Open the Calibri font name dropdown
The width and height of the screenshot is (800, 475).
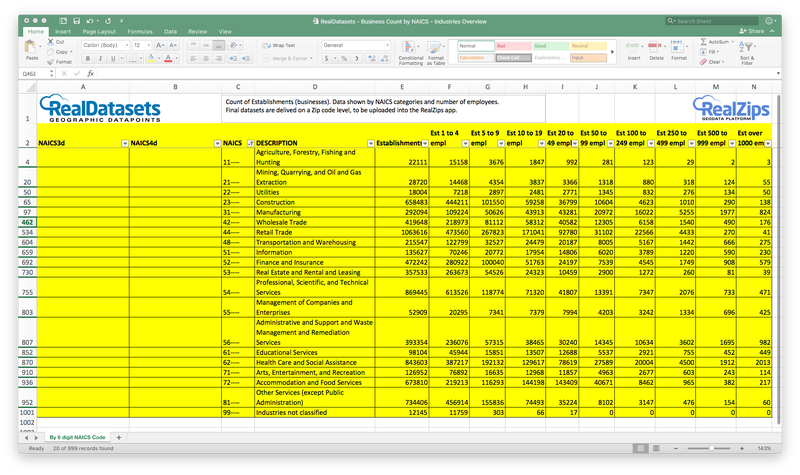tap(128, 45)
